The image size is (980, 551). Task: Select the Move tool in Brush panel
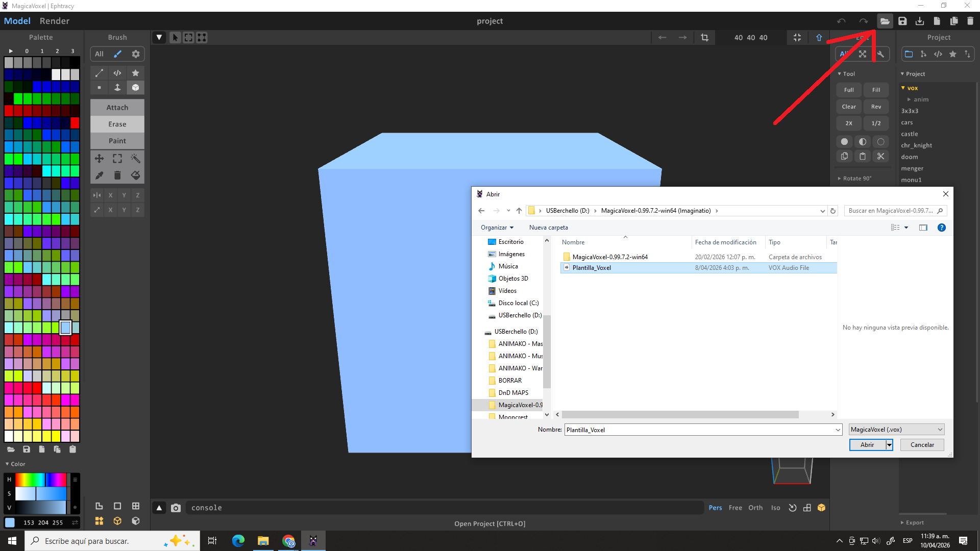tap(99, 159)
